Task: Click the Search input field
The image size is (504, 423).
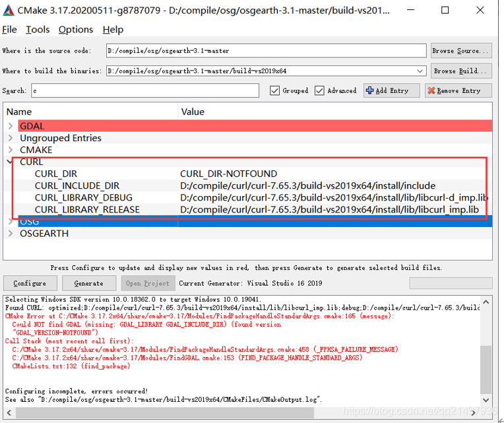Action: (145, 90)
